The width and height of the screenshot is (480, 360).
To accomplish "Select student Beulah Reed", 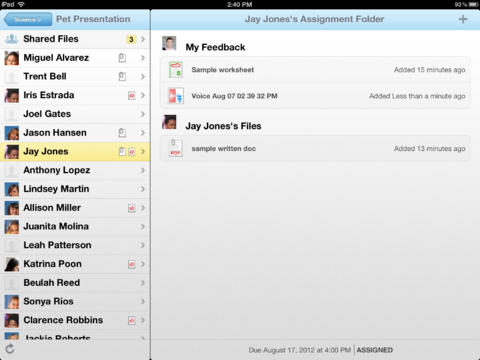I will point(75,283).
